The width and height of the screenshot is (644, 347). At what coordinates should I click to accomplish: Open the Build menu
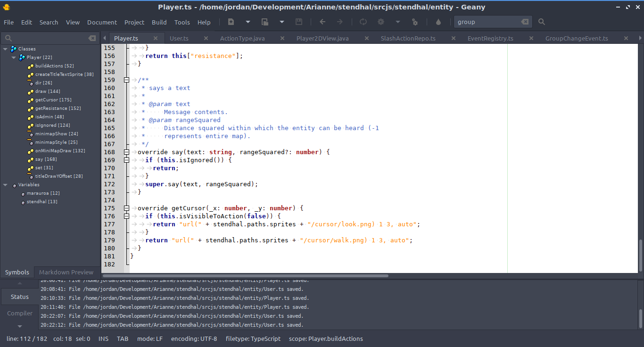159,22
